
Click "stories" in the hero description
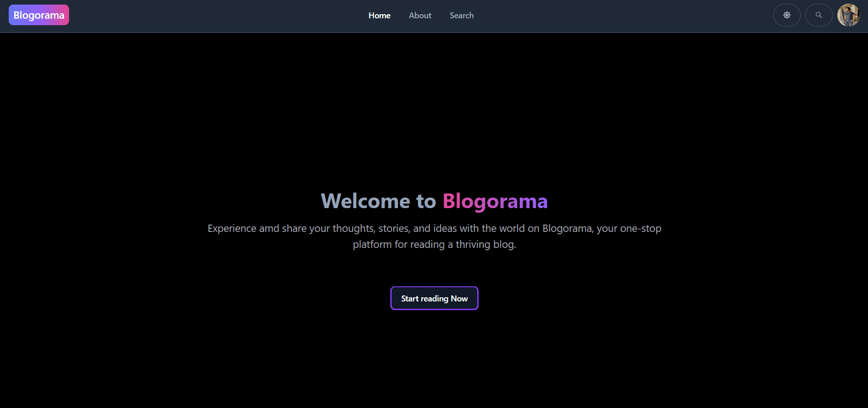(394, 228)
